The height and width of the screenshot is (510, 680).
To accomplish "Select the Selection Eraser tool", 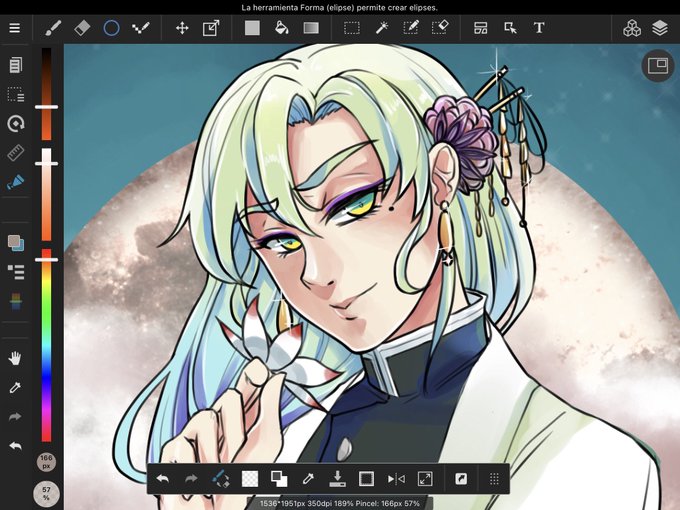I will [x=440, y=28].
